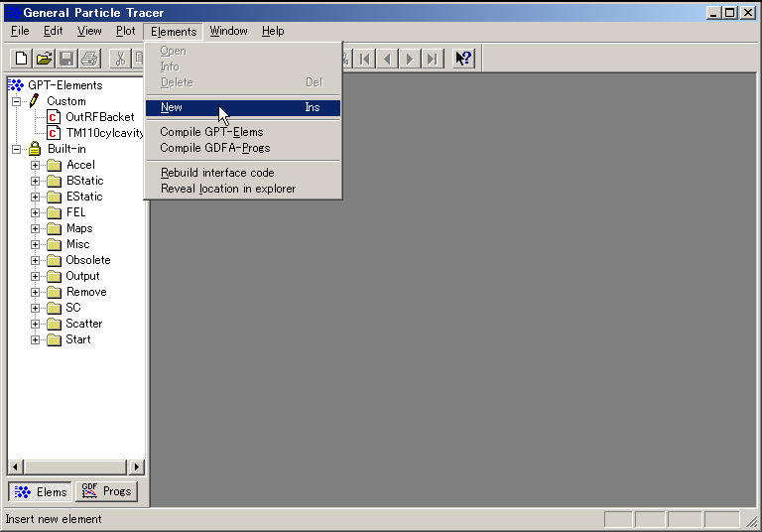
Task: Select the TM110cylcavity tree item label
Action: (x=104, y=133)
